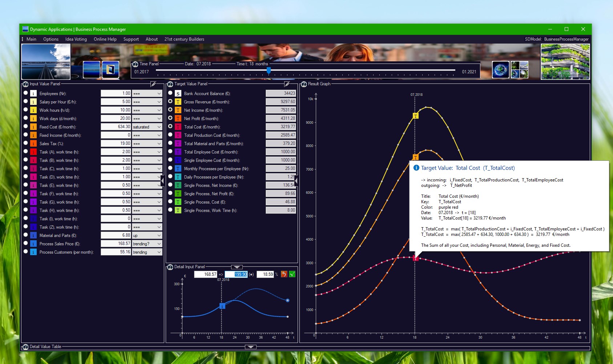Select the Fixed Cost input radio button
This screenshot has width=613, height=364.
pos(25,126)
